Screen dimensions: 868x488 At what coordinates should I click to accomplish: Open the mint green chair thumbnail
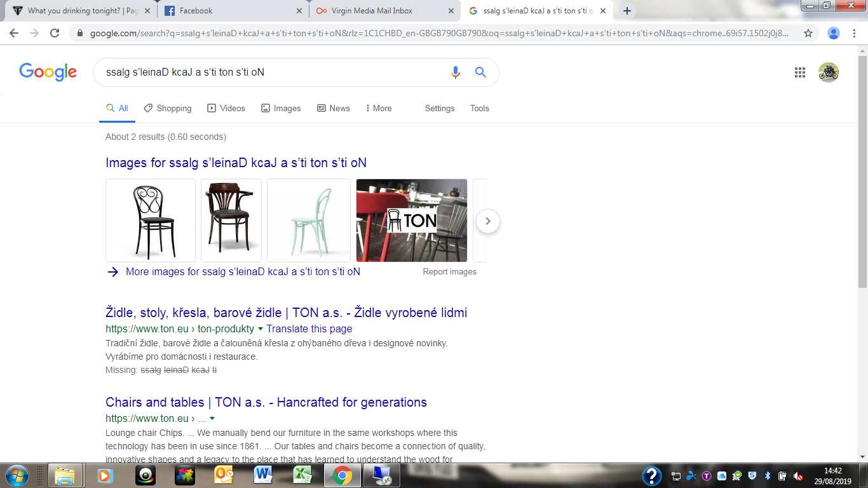point(309,220)
